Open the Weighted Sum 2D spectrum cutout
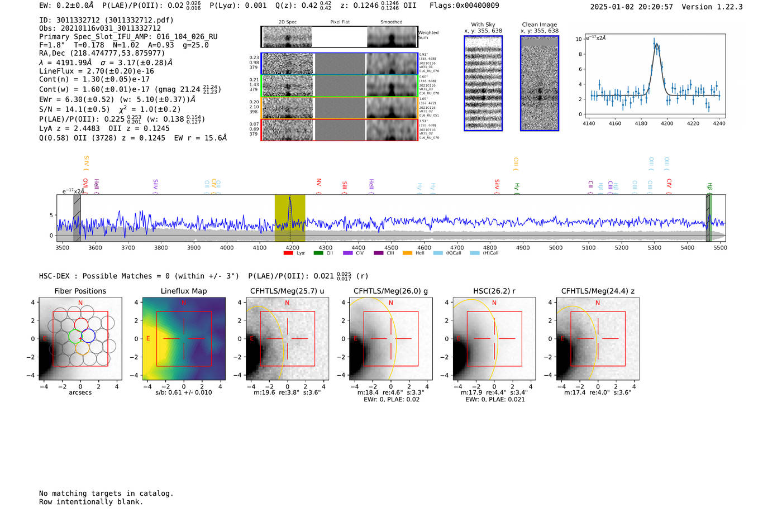Screen dimensions: 782x532 coord(339,37)
